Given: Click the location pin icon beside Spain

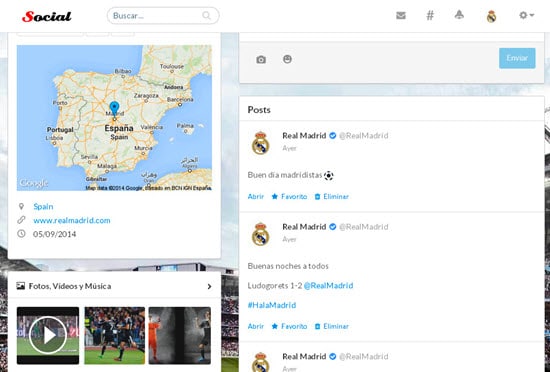Looking at the screenshot, I should (21, 206).
